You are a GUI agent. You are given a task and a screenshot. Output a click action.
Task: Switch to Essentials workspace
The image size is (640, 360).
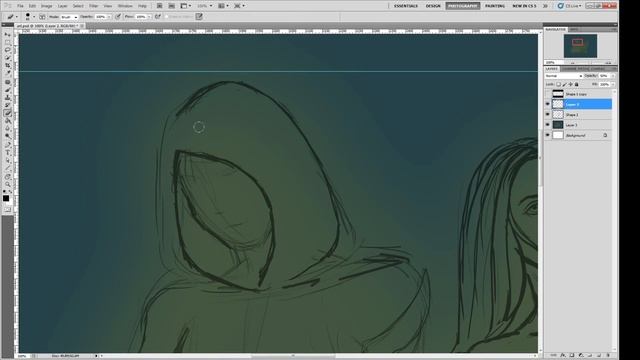click(x=406, y=6)
